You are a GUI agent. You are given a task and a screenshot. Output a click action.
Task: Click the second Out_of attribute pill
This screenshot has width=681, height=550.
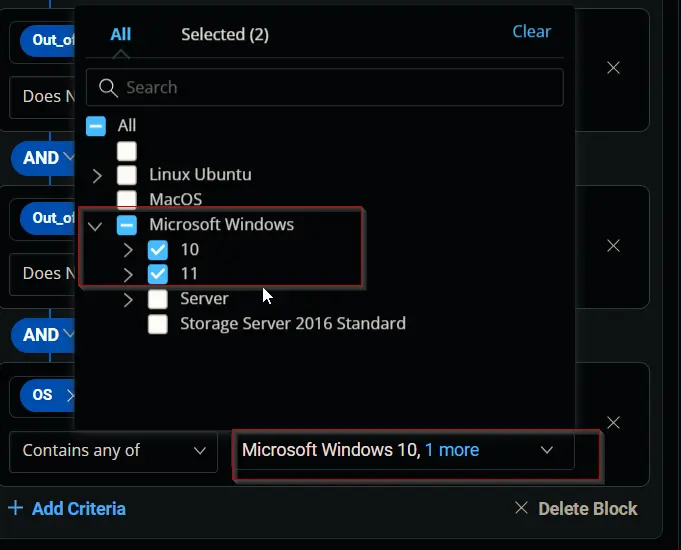[x=47, y=218]
